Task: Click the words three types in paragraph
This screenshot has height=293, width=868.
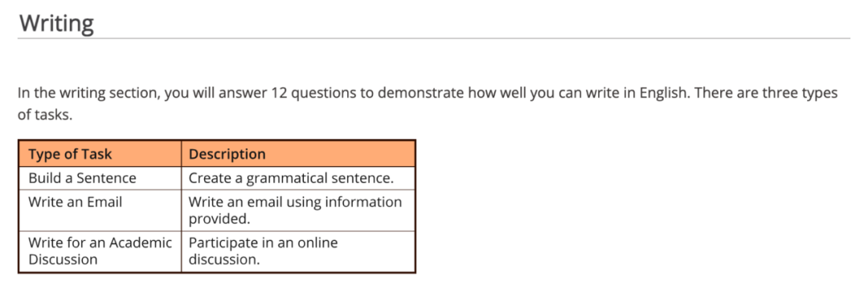Action: tap(799, 93)
